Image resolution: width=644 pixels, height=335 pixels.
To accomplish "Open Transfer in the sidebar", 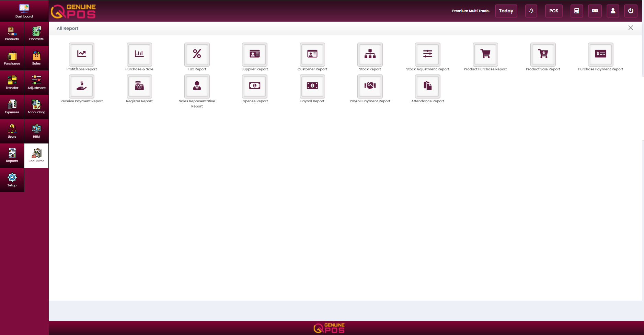I will 12,82.
